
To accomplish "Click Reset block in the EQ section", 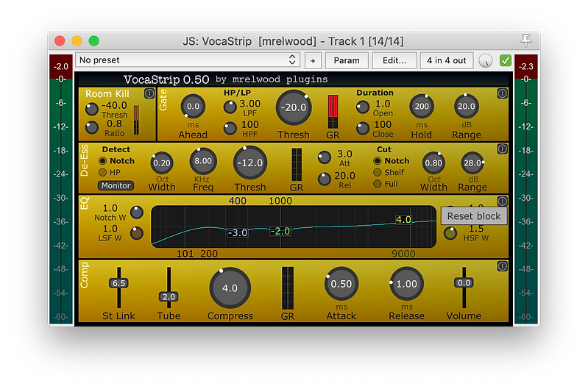I will [474, 216].
